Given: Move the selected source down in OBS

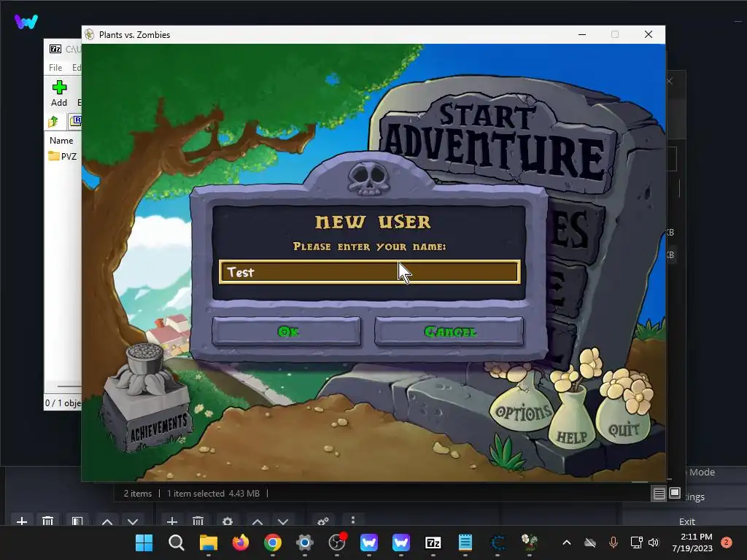Looking at the screenshot, I should pyautogui.click(x=283, y=521).
